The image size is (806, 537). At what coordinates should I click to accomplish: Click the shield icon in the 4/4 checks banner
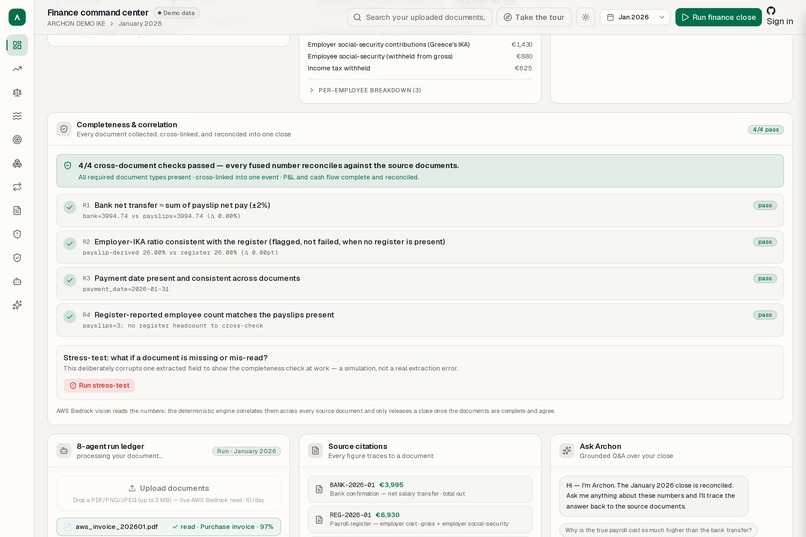(67, 165)
